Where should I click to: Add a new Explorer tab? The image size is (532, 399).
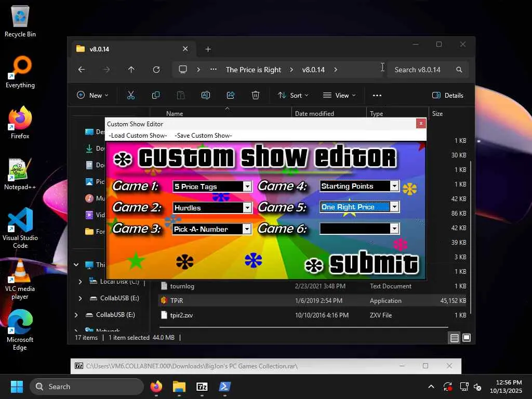tap(208, 49)
